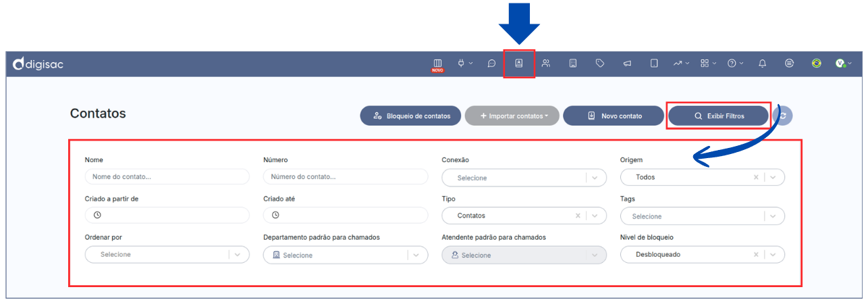Click the Nome do contato input field
The height and width of the screenshot is (304, 868).
pyautogui.click(x=167, y=177)
